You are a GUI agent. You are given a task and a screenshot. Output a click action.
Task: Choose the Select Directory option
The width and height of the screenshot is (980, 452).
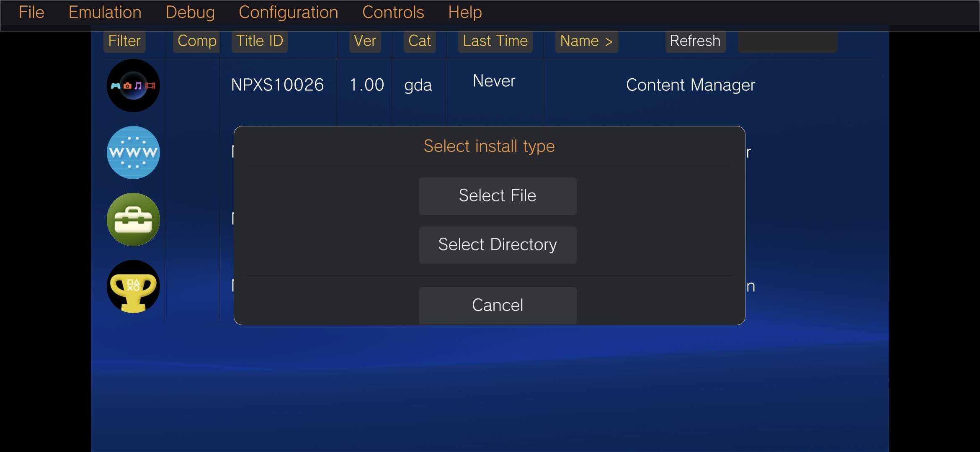tap(498, 245)
